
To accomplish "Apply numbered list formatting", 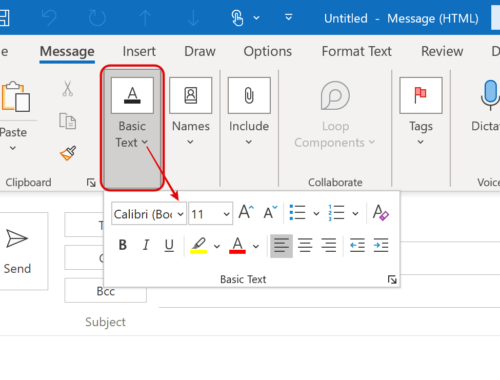I will click(336, 212).
